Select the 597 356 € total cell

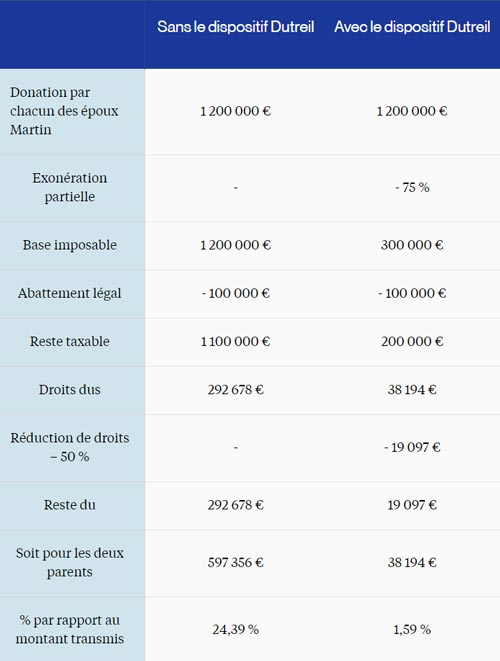[236, 562]
